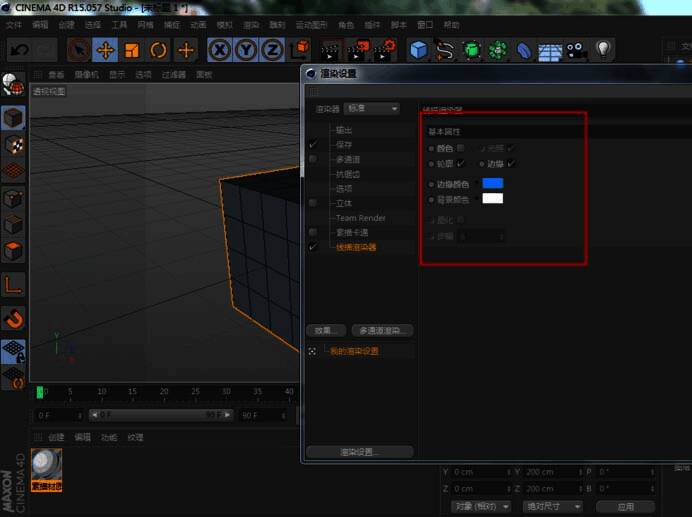Select the material thumbnail in manager
This screenshot has height=517, width=692.
pos(46,470)
